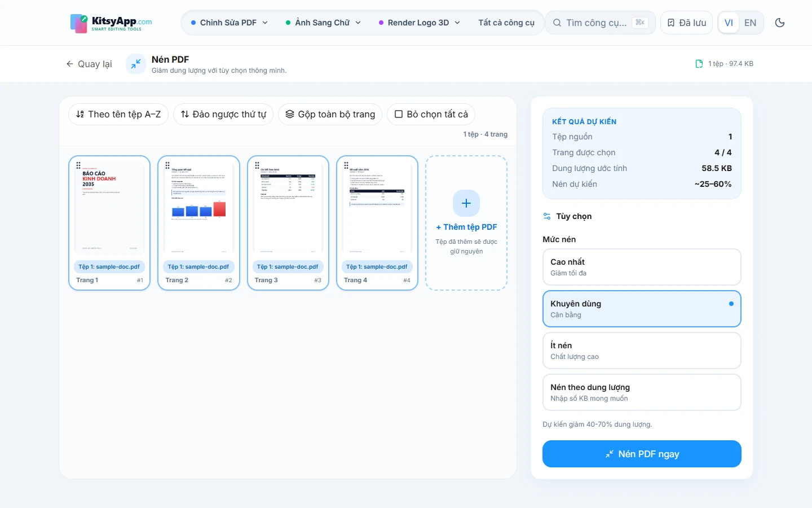The image size is (812, 508).
Task: Choose Nén theo dung lượng option
Action: point(642,392)
